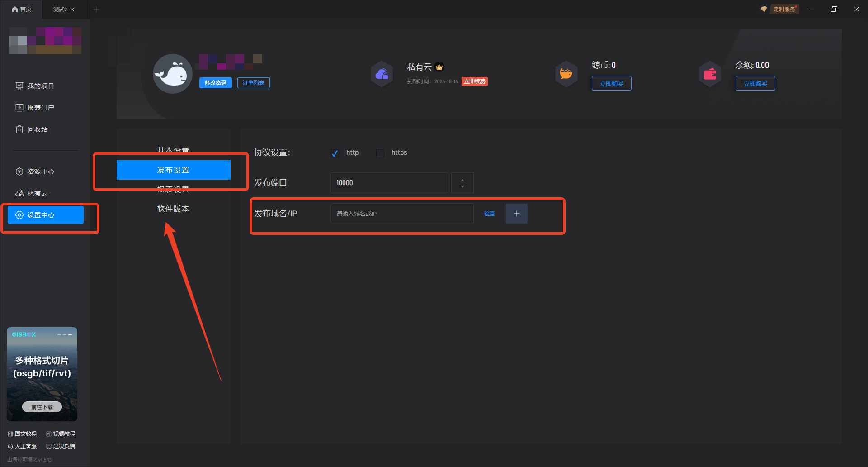Image resolution: width=868 pixels, height=467 pixels.
Task: Focus the 发布域名/IP input field
Action: [401, 214]
